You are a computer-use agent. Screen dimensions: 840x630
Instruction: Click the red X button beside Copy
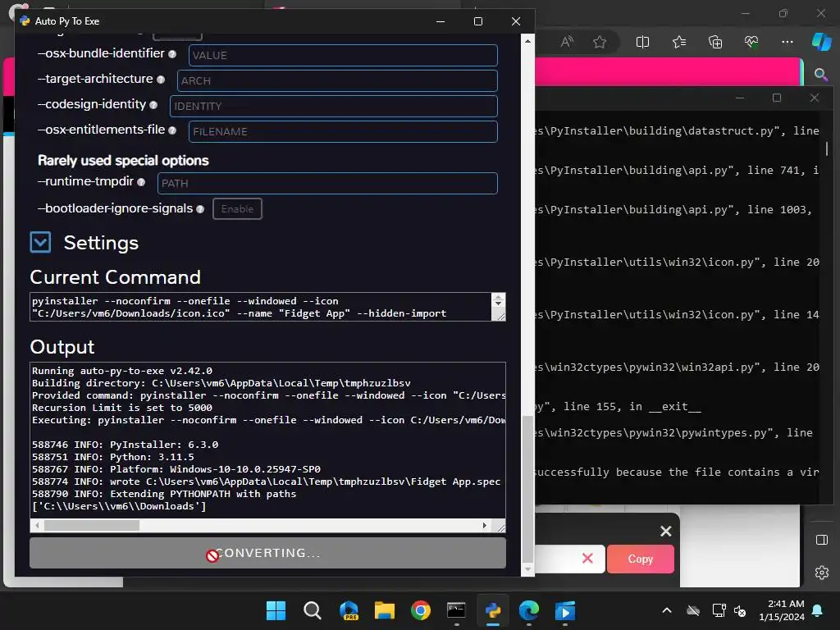coord(587,559)
